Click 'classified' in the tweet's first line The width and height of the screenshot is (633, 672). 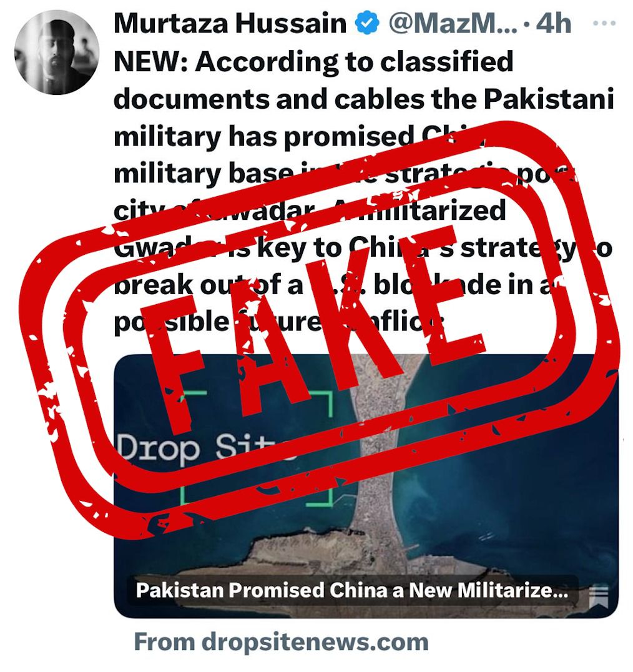click(x=447, y=61)
